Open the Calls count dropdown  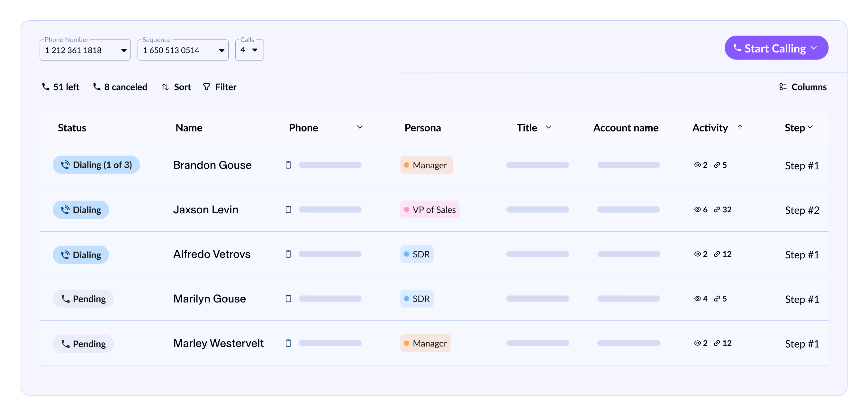click(x=249, y=50)
